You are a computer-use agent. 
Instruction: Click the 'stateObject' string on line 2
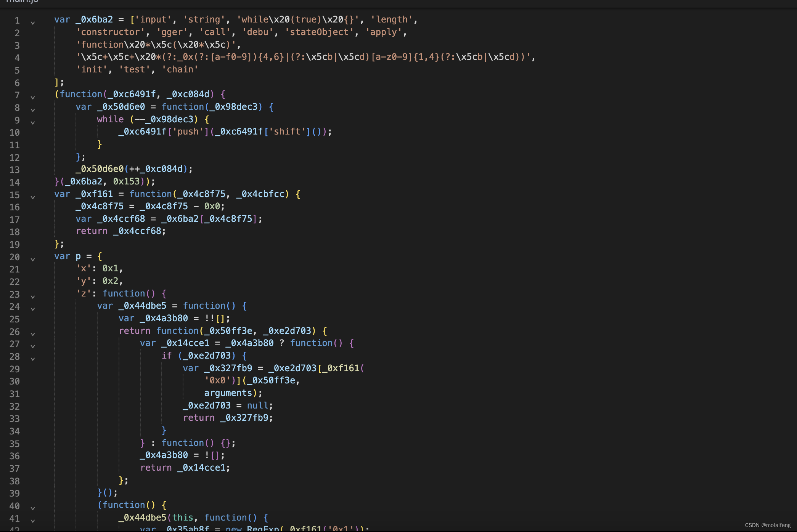coord(320,32)
